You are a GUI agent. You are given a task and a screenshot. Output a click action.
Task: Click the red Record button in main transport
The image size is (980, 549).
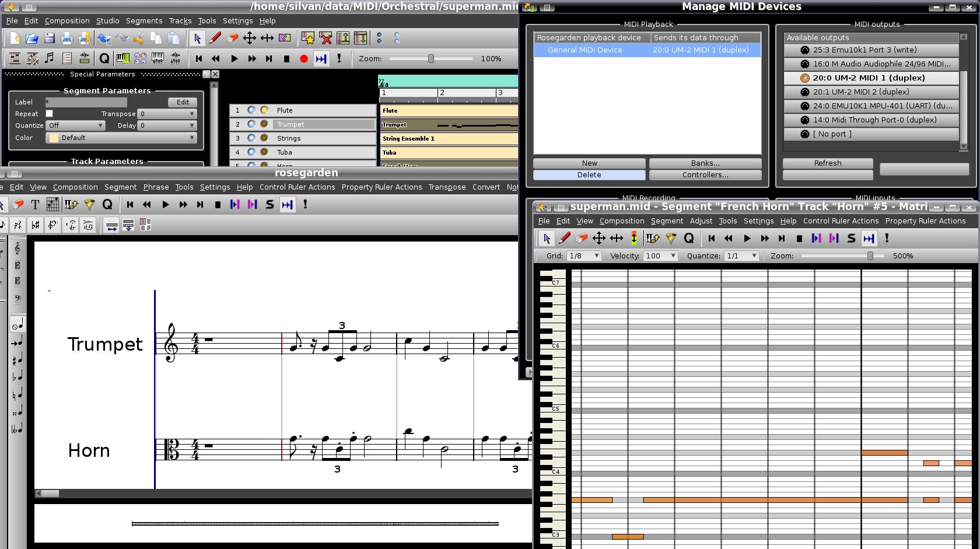tap(303, 59)
